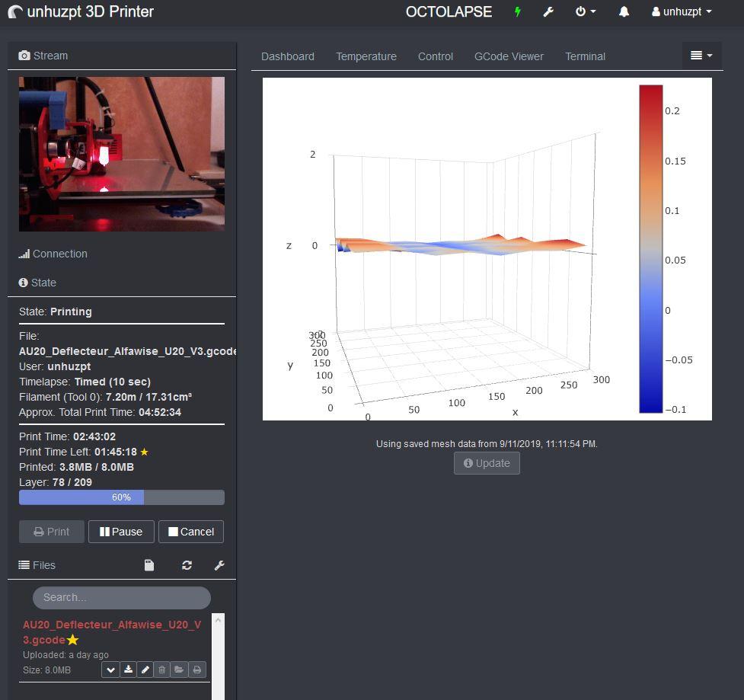The image size is (744, 700).
Task: Click the notification bell icon
Action: coord(624,11)
